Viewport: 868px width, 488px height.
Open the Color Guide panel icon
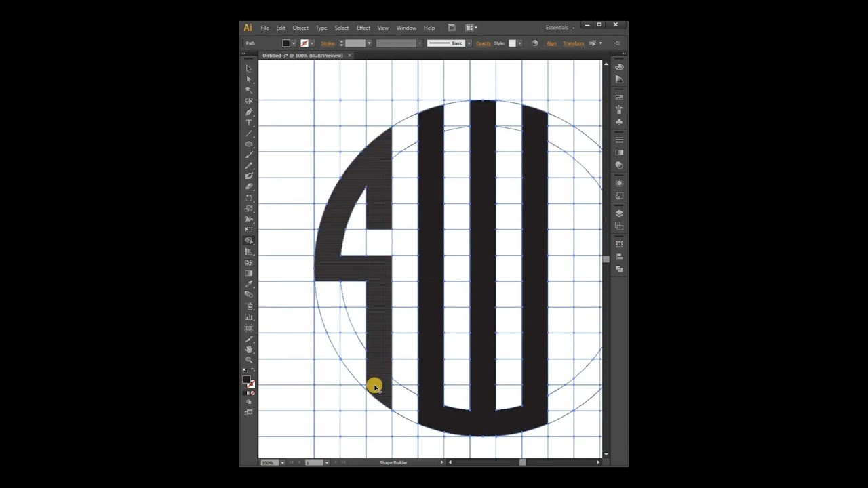(x=618, y=79)
